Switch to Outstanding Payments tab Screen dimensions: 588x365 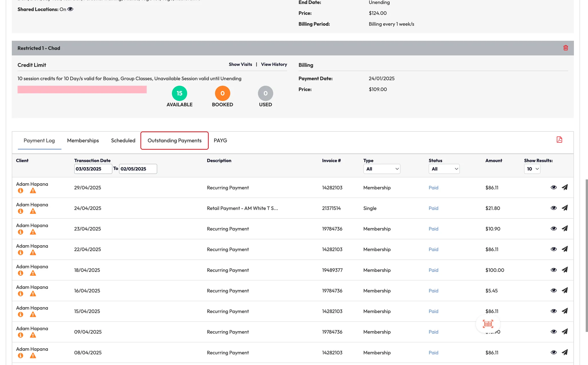coord(174,140)
